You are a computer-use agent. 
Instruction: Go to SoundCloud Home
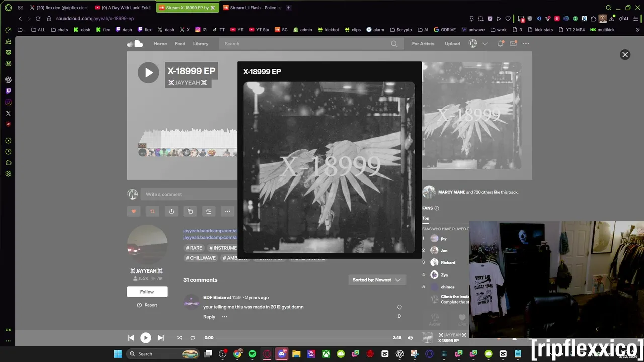[x=160, y=44]
